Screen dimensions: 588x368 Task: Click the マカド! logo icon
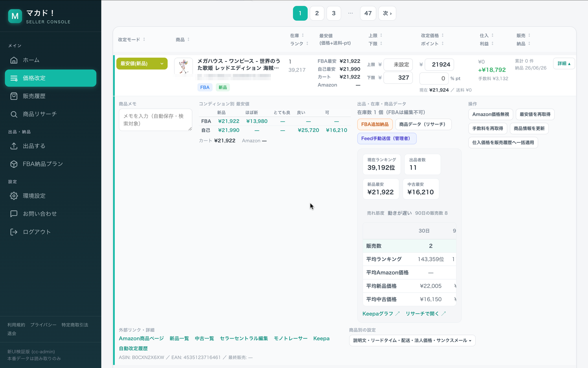tap(15, 16)
